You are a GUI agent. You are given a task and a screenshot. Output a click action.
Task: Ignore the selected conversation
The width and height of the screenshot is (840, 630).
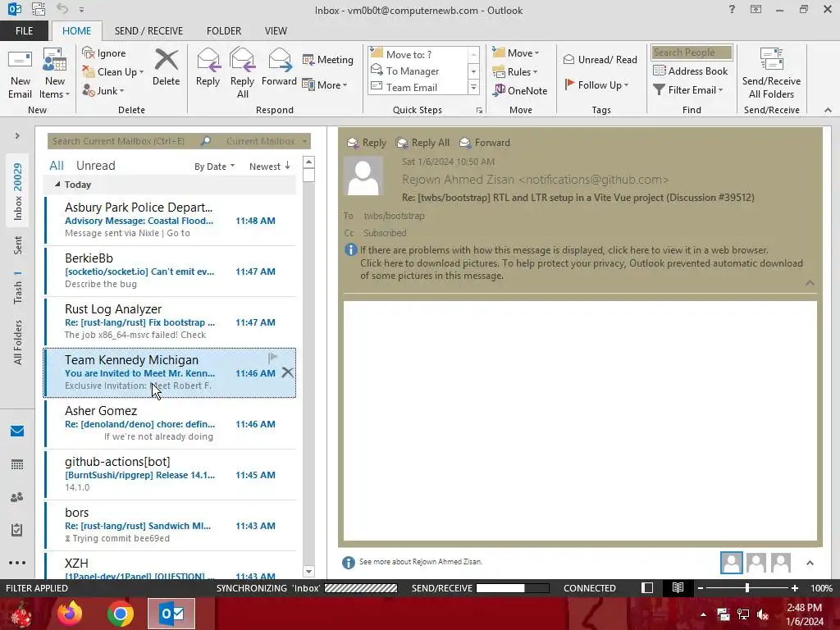104,53
